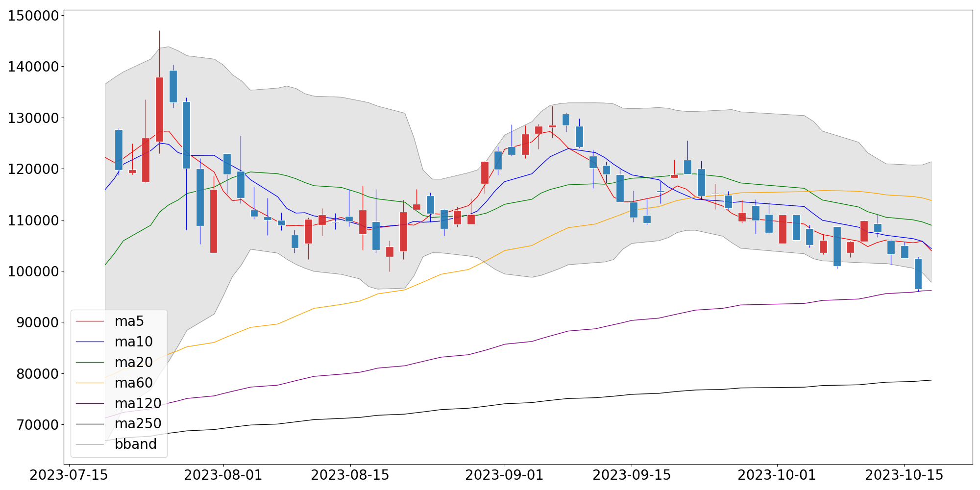This screenshot has width=980, height=490.
Task: Click the blue ma10 legend line sample
Action: click(x=90, y=342)
